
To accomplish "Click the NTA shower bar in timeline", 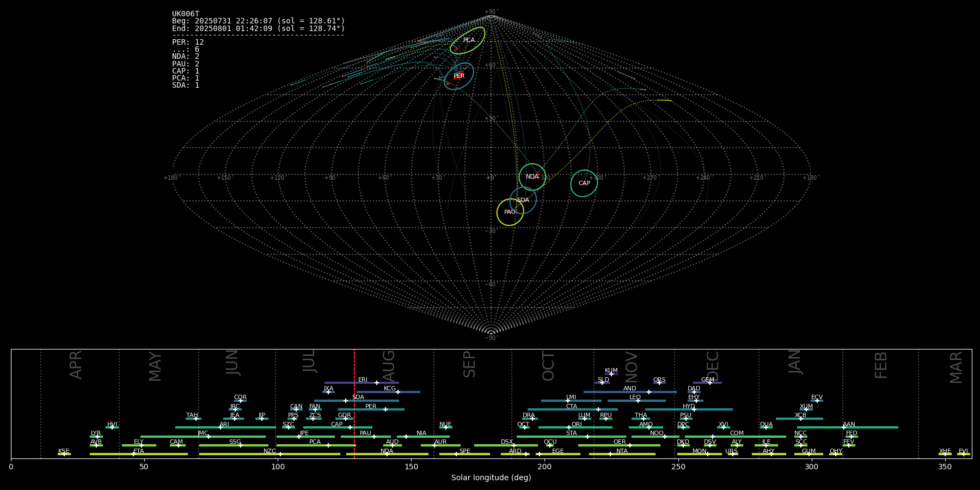I will pyautogui.click(x=622, y=454).
